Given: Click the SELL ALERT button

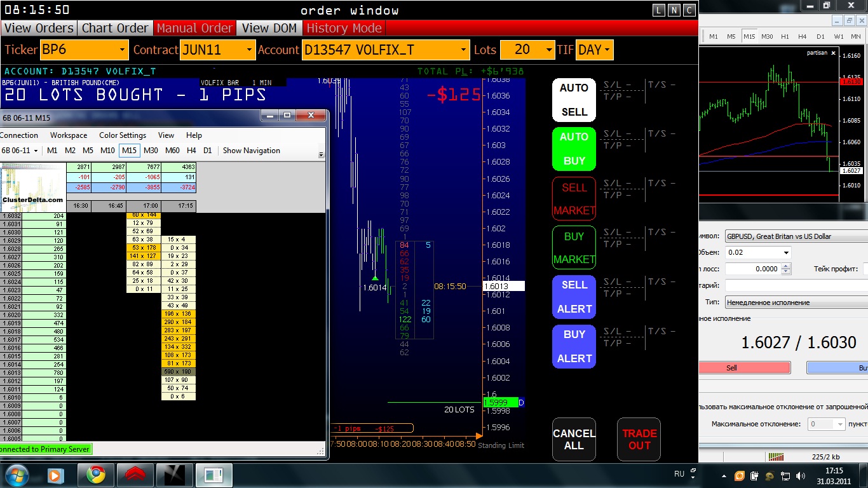Looking at the screenshot, I should (574, 297).
